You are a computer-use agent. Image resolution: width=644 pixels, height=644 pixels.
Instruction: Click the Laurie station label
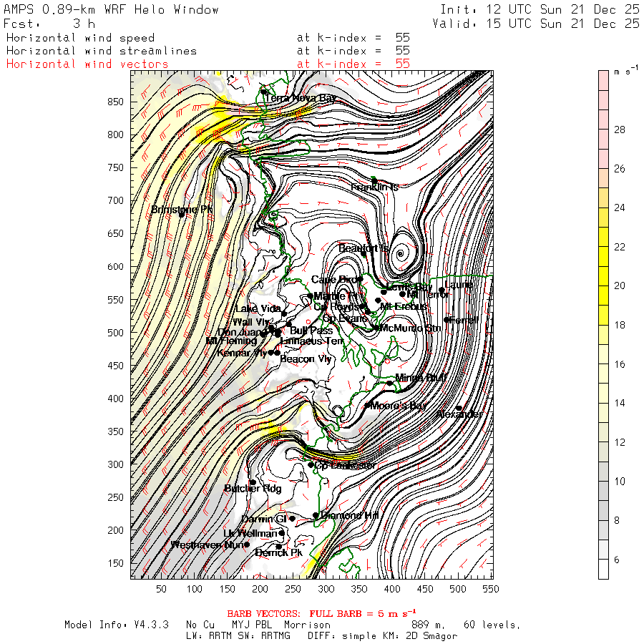click(x=459, y=285)
